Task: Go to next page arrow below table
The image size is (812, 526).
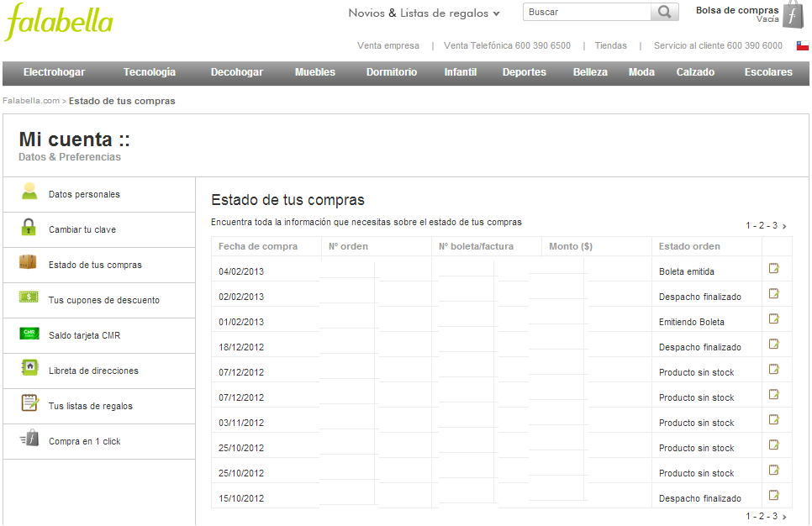Action: pyautogui.click(x=784, y=517)
